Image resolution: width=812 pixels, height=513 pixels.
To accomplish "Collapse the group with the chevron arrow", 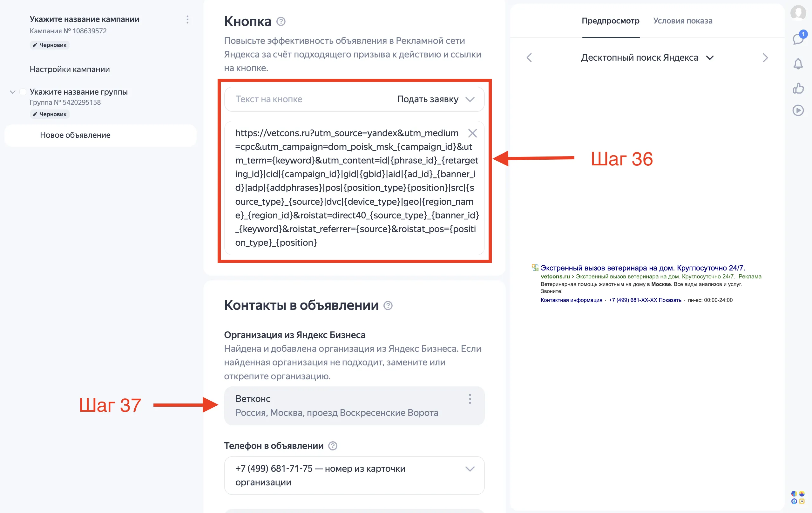I will (12, 91).
